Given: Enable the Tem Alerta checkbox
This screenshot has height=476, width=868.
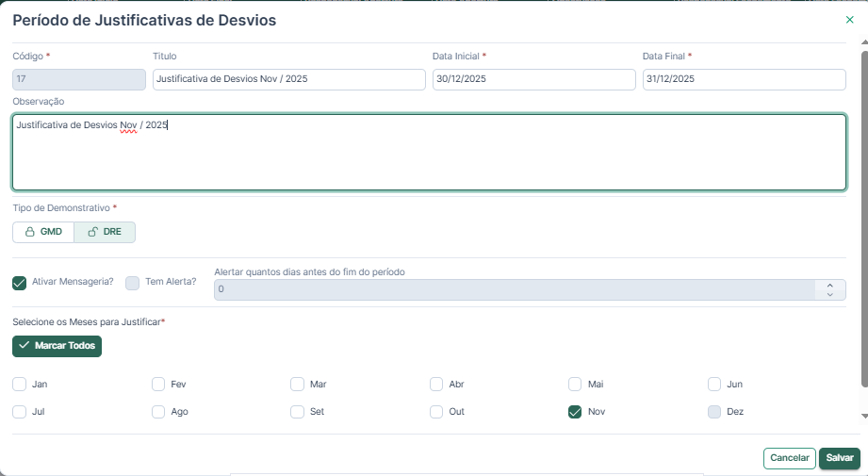Looking at the screenshot, I should pyautogui.click(x=133, y=282).
